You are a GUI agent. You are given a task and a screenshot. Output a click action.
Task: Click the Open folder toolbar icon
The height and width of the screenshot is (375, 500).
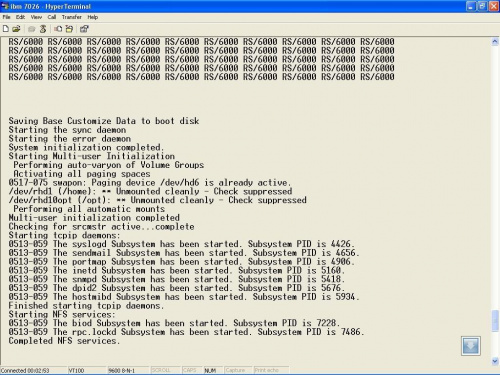(x=16, y=29)
